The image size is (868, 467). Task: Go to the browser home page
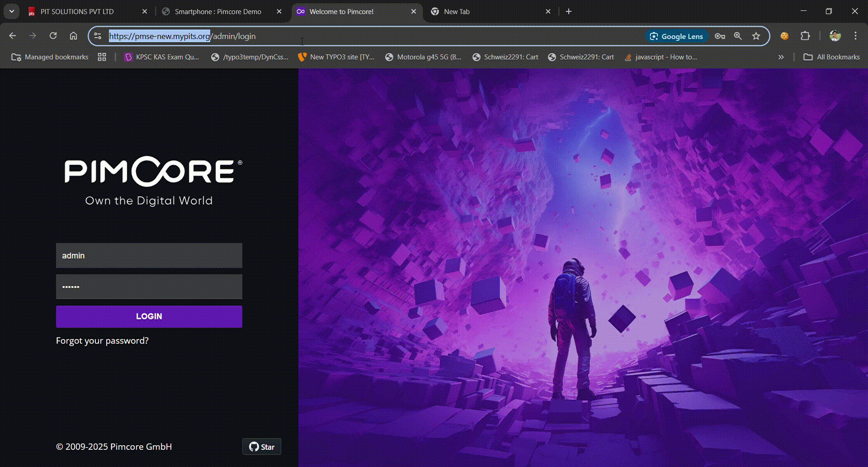pos(73,36)
